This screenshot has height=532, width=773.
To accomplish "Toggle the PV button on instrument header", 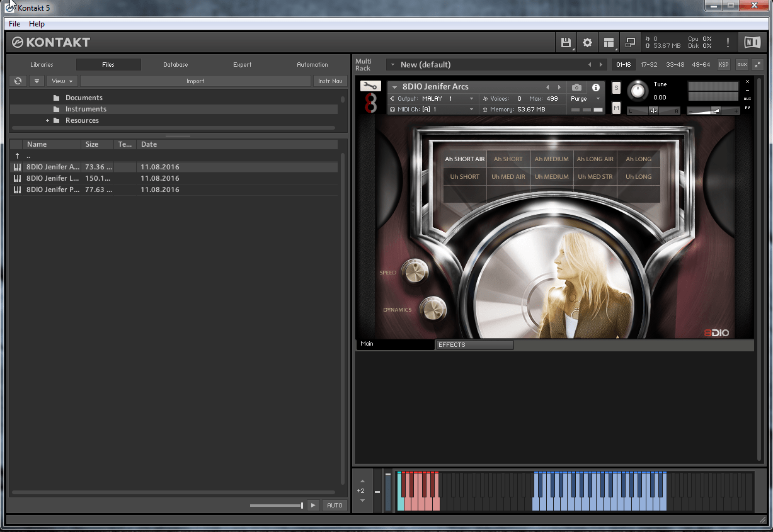I will [748, 108].
